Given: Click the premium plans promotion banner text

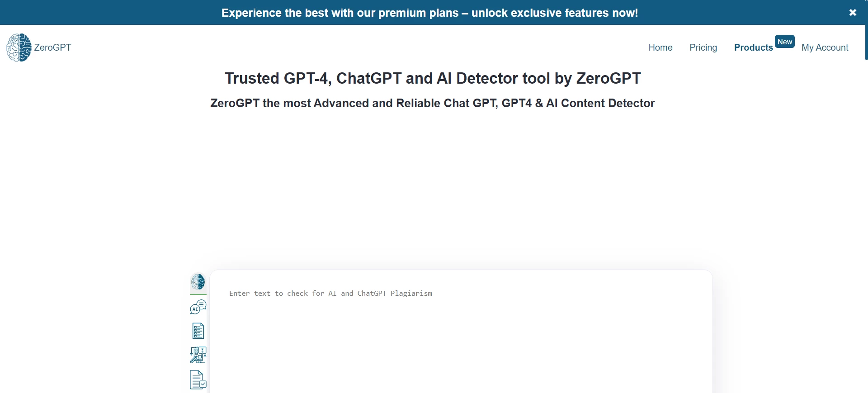Looking at the screenshot, I should click(430, 13).
